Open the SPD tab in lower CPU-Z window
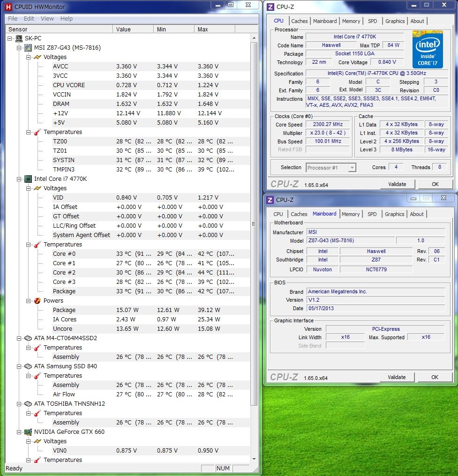The image size is (458, 476). [x=372, y=214]
